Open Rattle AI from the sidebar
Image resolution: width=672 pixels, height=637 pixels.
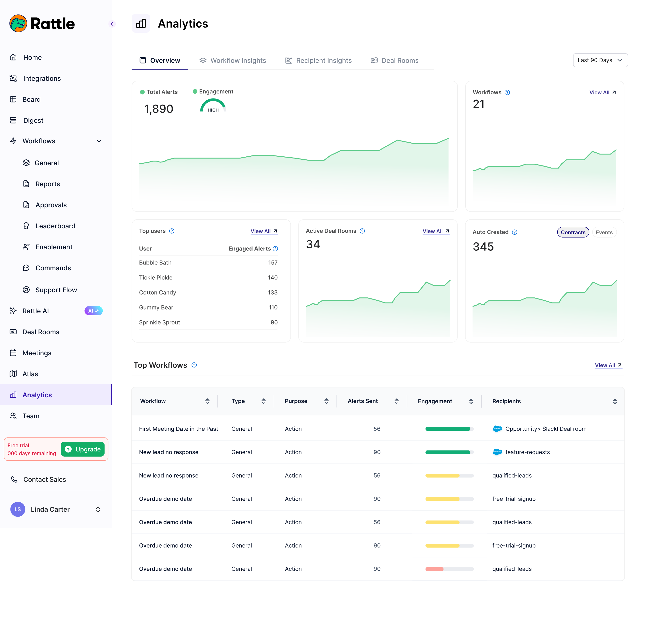pyautogui.click(x=35, y=311)
